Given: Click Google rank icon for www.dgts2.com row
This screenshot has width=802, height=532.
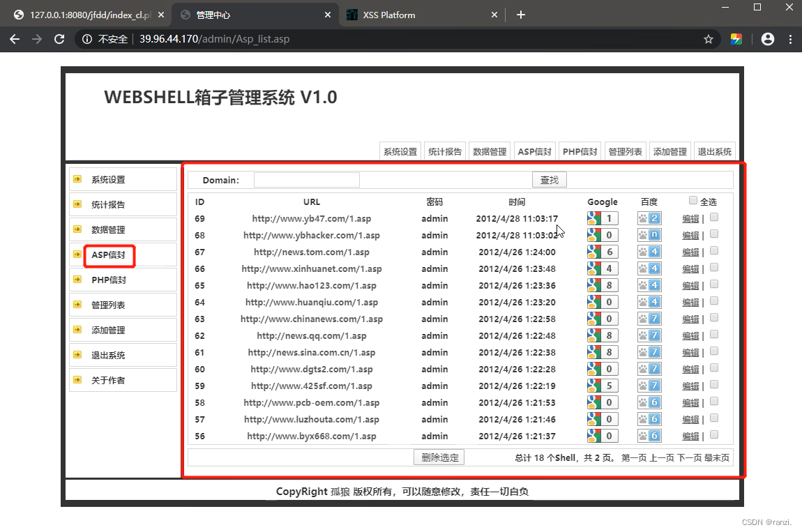Looking at the screenshot, I should (603, 370).
